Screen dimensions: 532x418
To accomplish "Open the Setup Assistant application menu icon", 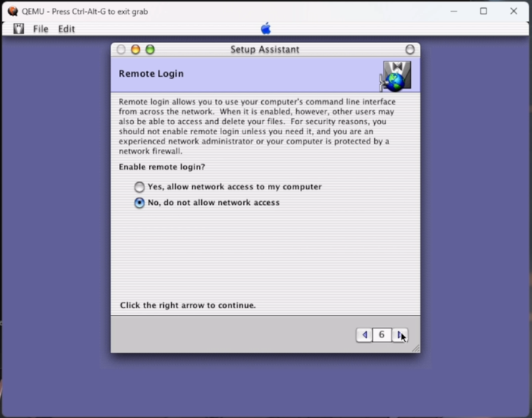I will click(x=18, y=29).
